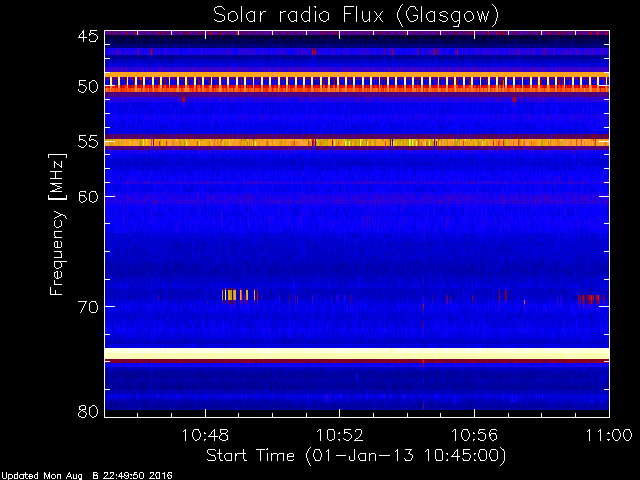Click the y-axis label 'Frequency [MHz]'
The width and height of the screenshot is (640, 480).
[x=57, y=224]
